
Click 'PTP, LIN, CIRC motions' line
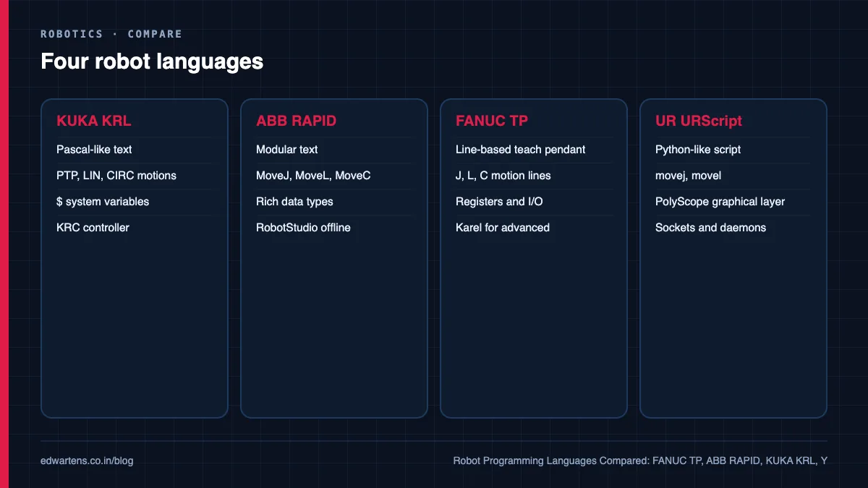116,176
